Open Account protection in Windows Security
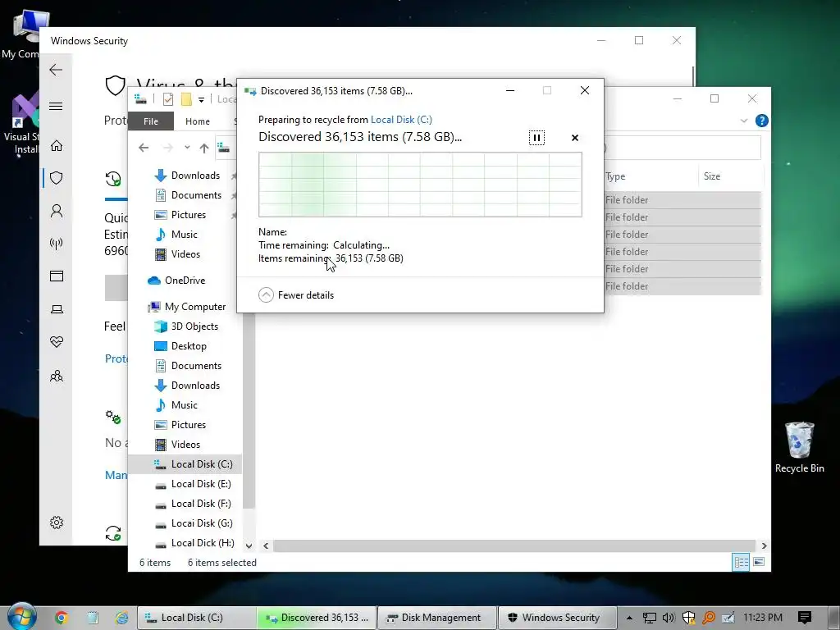This screenshot has width=840, height=630. click(x=57, y=211)
